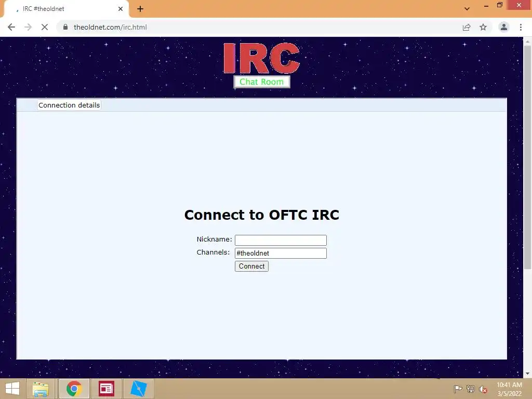The width and height of the screenshot is (532, 399).
Task: Click the Chat Room banner
Action: pos(262,82)
